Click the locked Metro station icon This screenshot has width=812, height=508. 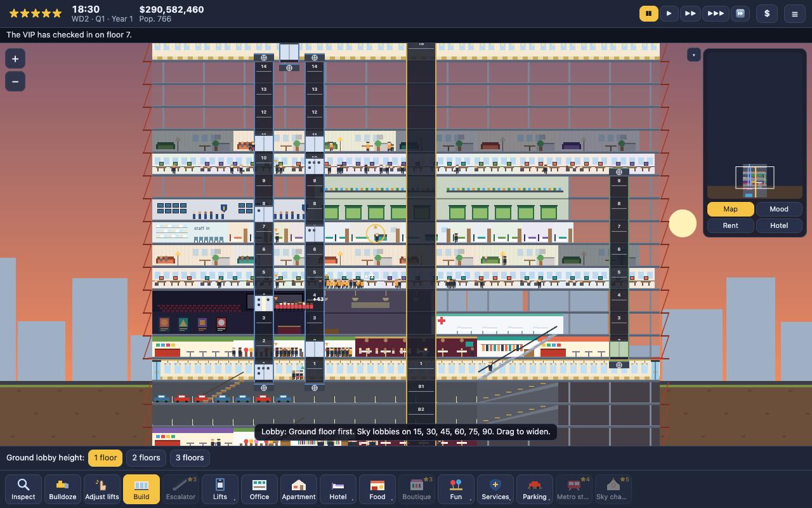tap(574, 489)
